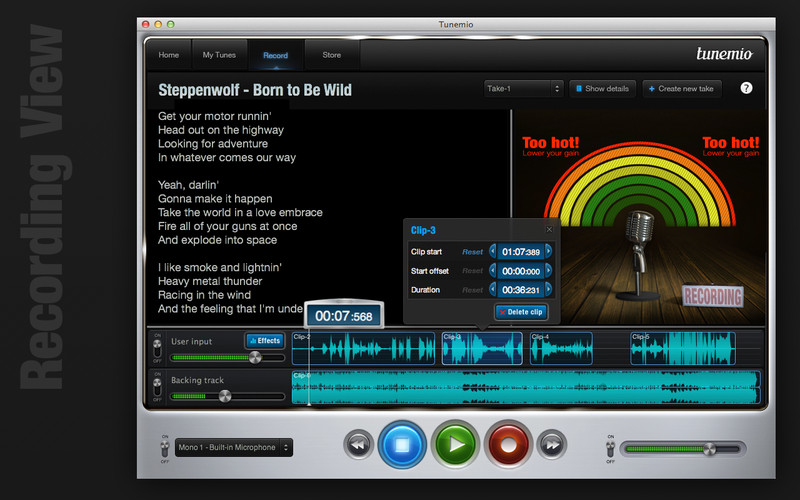Click lyric line 'Heavy metal thunder'
The height and width of the screenshot is (500, 800).
coord(210,281)
